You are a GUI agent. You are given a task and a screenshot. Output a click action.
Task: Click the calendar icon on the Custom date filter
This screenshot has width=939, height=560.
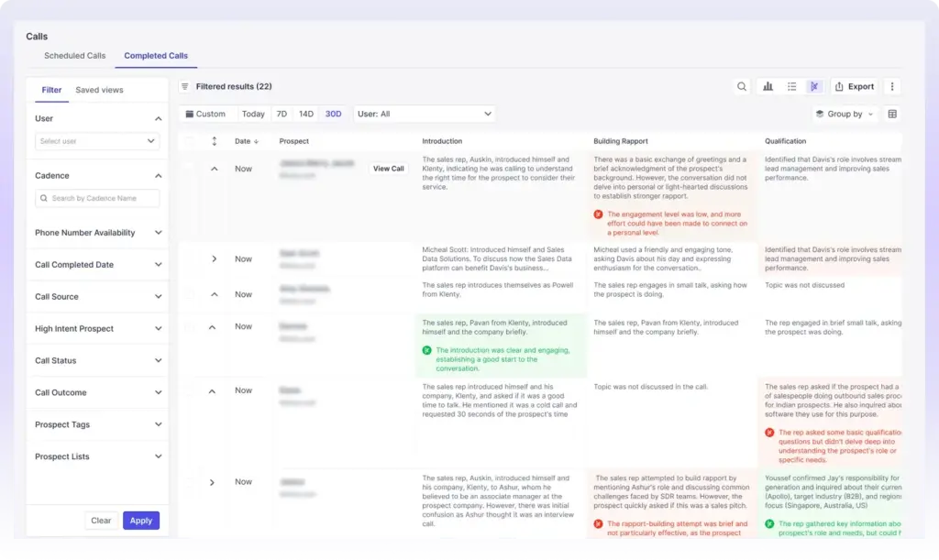(189, 114)
